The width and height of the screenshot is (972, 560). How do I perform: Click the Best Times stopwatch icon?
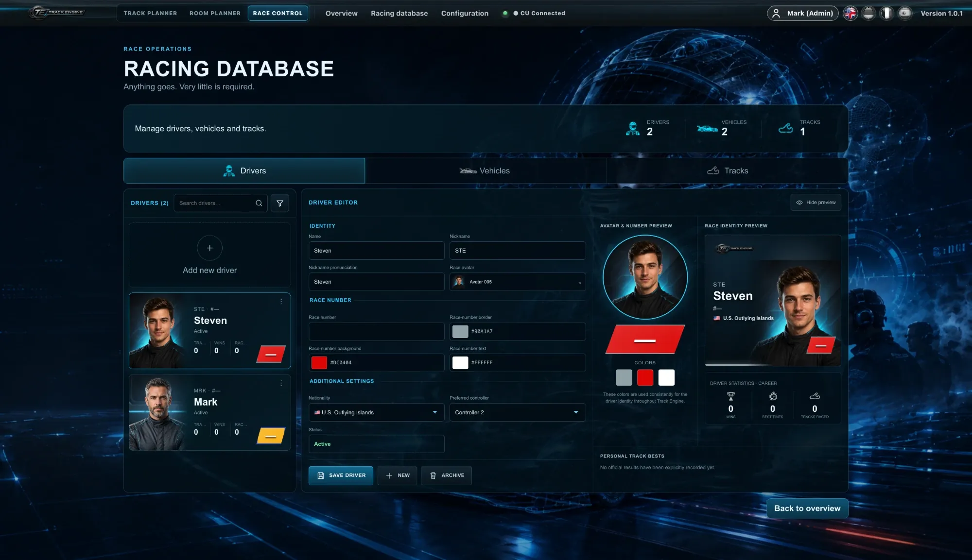click(773, 396)
